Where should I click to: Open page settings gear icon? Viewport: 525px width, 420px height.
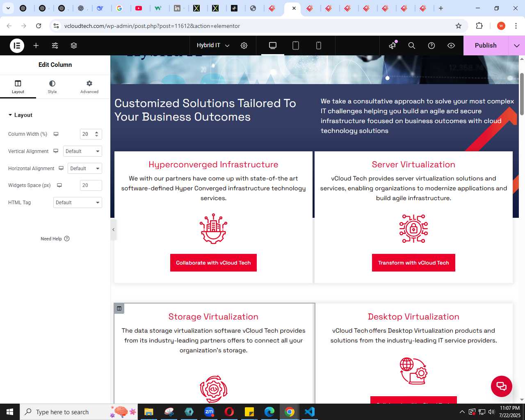pos(244,46)
